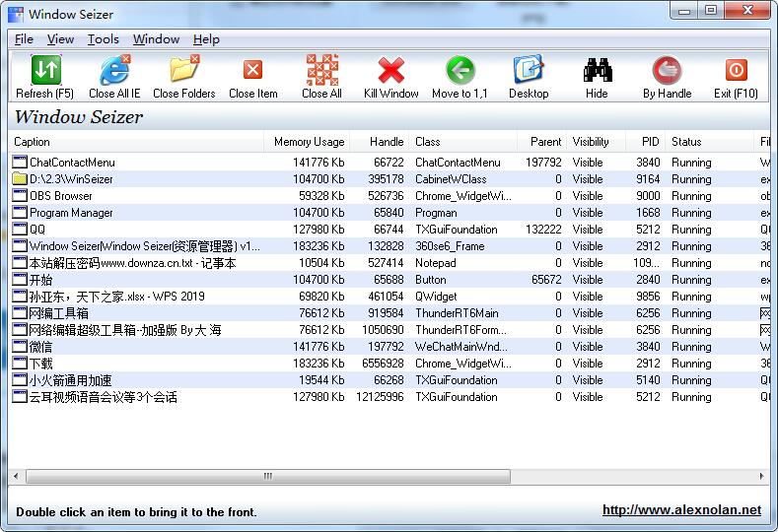The image size is (778, 532).
Task: Sort by the Class column header
Action: pos(463,142)
